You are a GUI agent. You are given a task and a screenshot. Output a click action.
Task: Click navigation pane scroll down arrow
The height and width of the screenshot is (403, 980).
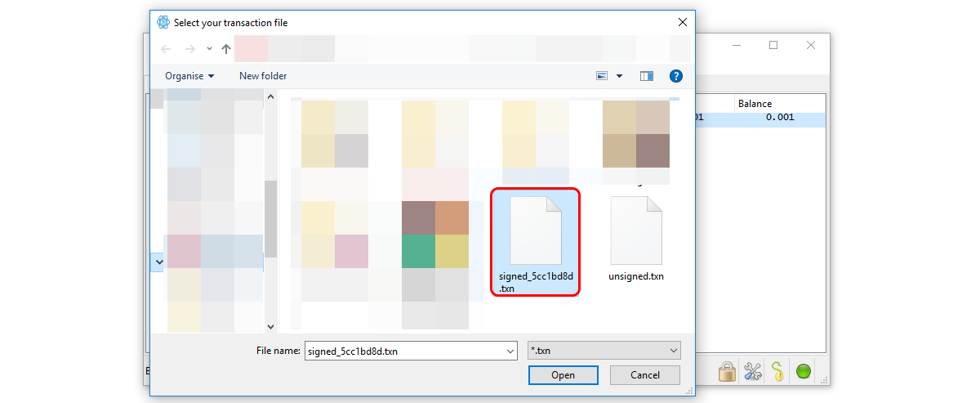[x=271, y=326]
